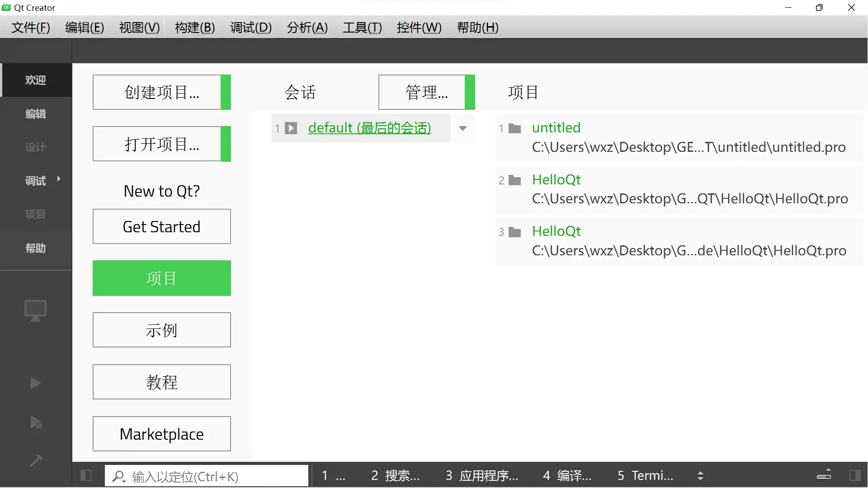Open the Search results pane (搜索)
Screen dimensions: 868x488
click(x=396, y=475)
